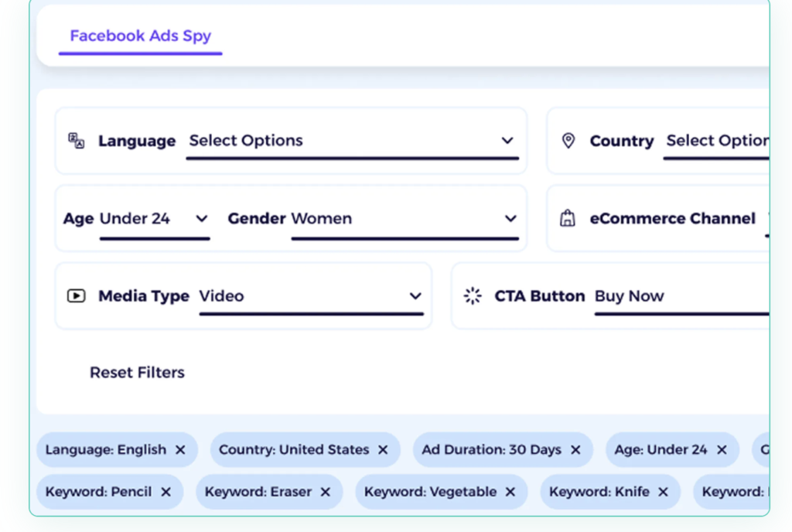
Task: Click the eCommerce Channel shopping bag icon
Action: [568, 218]
